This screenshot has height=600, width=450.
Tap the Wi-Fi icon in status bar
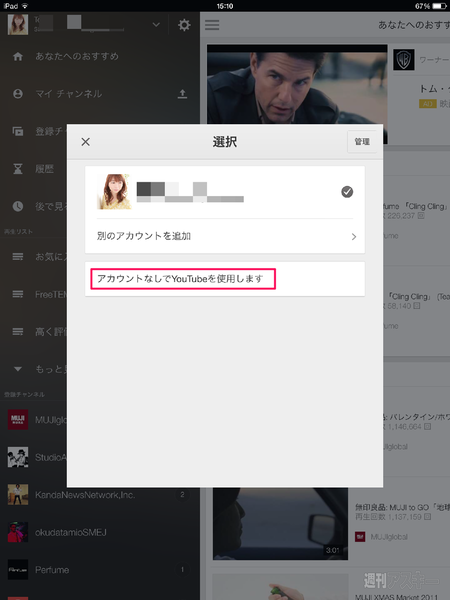pos(25,6)
